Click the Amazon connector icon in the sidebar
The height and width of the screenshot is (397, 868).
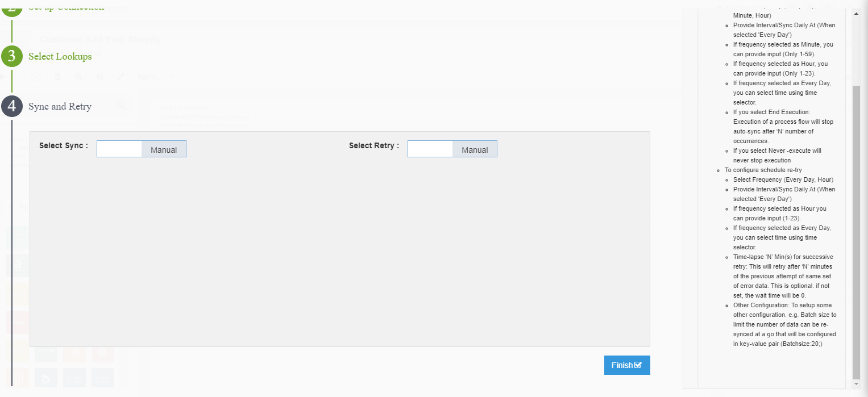[18, 265]
